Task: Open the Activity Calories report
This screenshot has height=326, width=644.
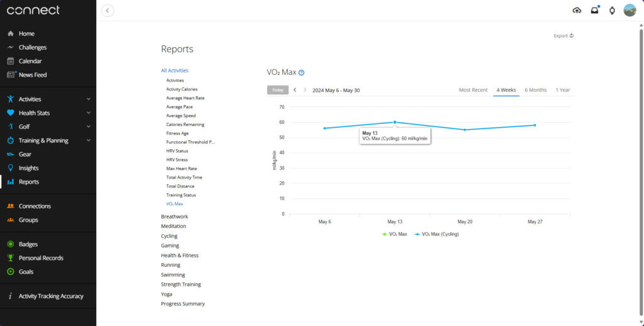Action: click(182, 89)
